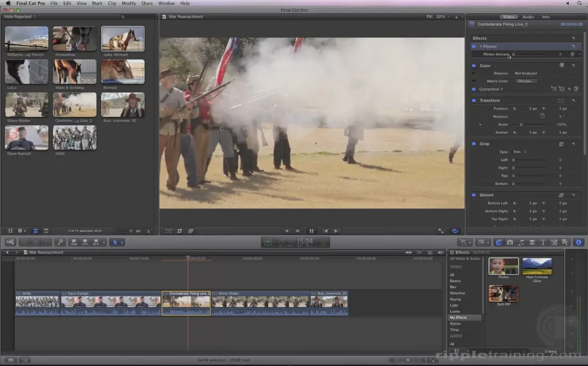Select the Stylize effects category
The height and width of the screenshot is (366, 588).
point(455,324)
